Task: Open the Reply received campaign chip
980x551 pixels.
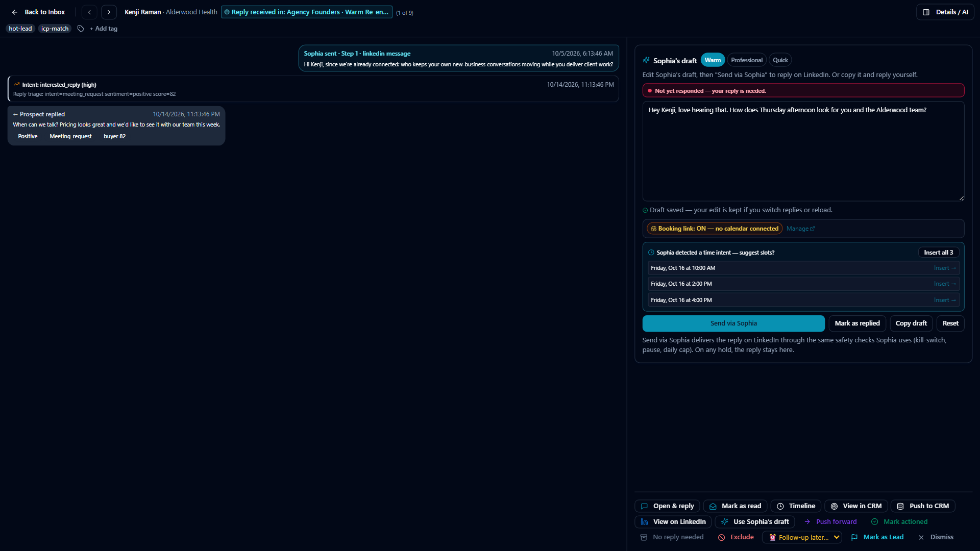Action: 307,12
